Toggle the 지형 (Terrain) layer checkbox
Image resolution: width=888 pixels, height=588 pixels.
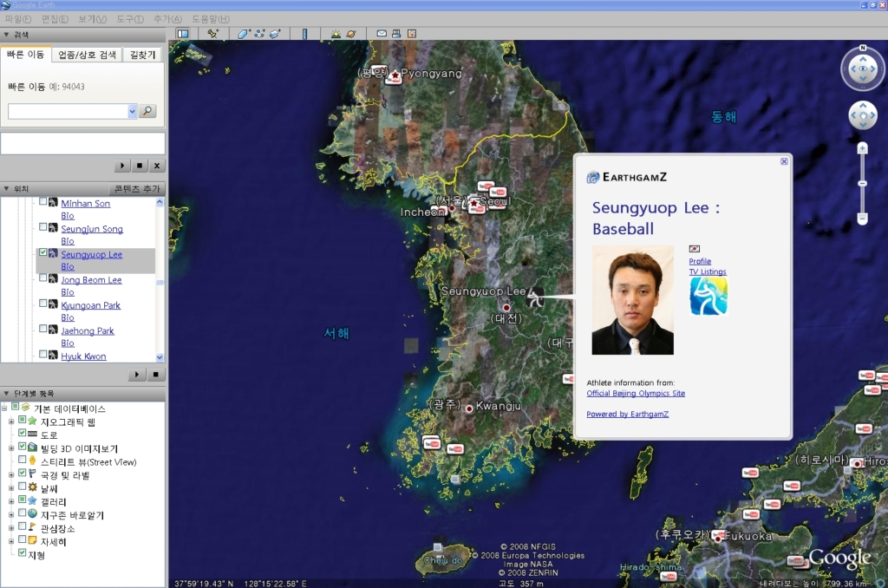pos(22,552)
